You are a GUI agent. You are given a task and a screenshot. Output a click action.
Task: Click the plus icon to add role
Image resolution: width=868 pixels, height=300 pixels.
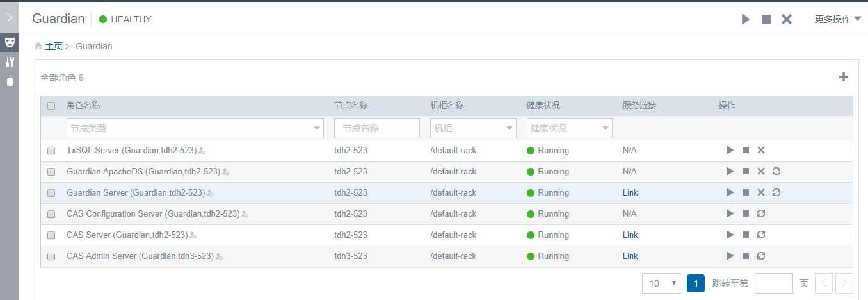844,78
